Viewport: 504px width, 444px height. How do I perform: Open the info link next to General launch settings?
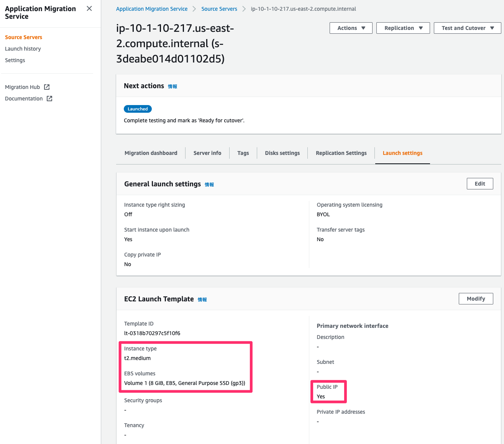(209, 185)
